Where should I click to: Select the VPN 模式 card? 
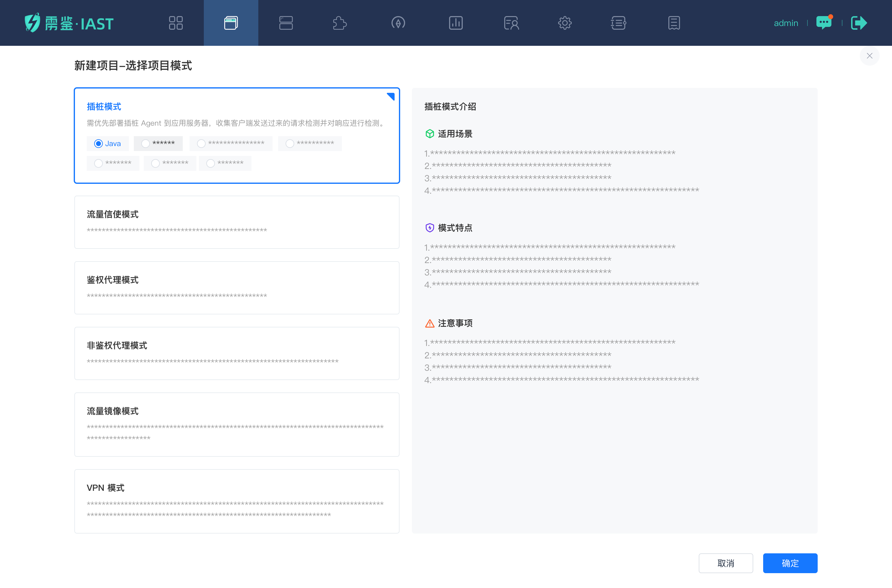click(236, 501)
